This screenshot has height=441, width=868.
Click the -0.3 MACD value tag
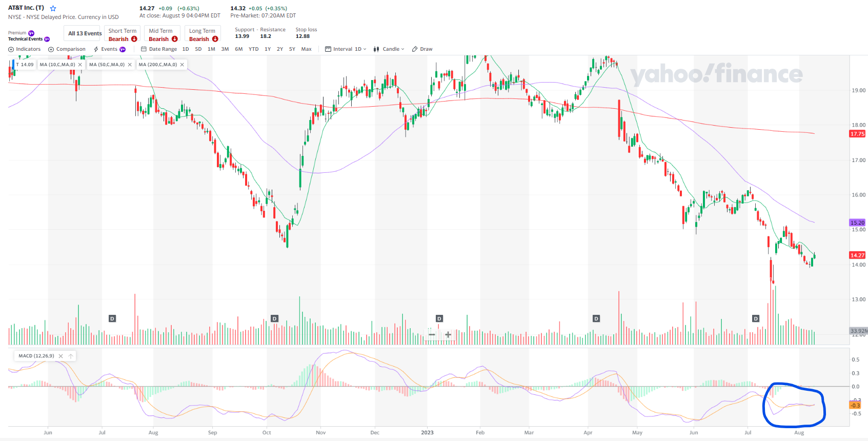pos(855,406)
